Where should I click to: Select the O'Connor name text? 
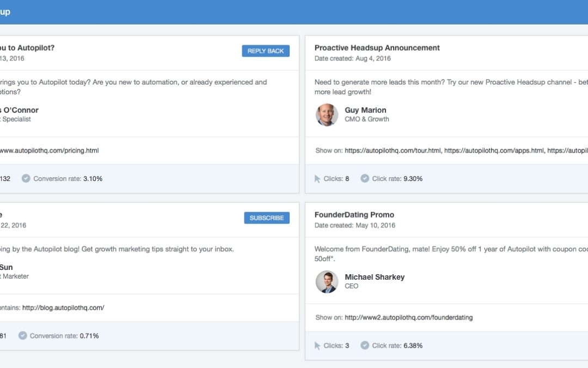pyautogui.click(x=19, y=110)
